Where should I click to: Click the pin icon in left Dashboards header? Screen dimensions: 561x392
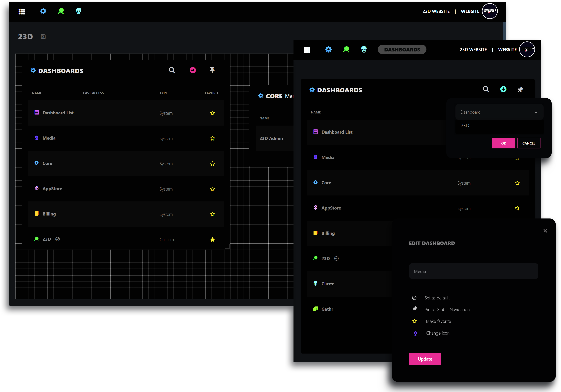coord(212,70)
